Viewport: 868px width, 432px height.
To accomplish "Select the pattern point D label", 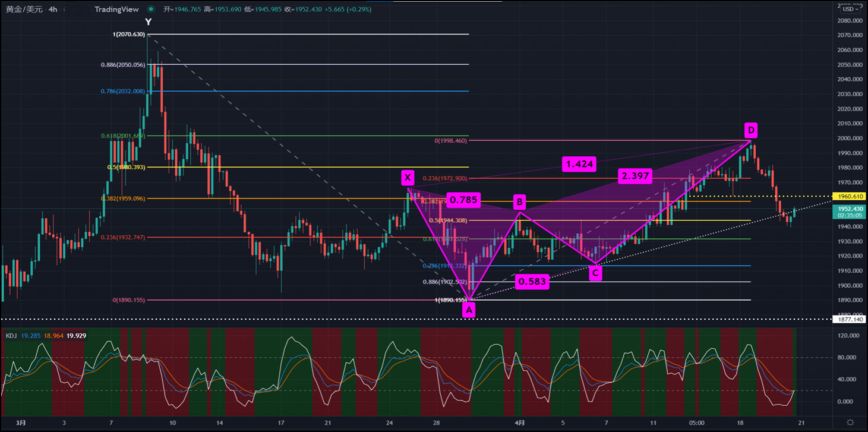I will (752, 130).
